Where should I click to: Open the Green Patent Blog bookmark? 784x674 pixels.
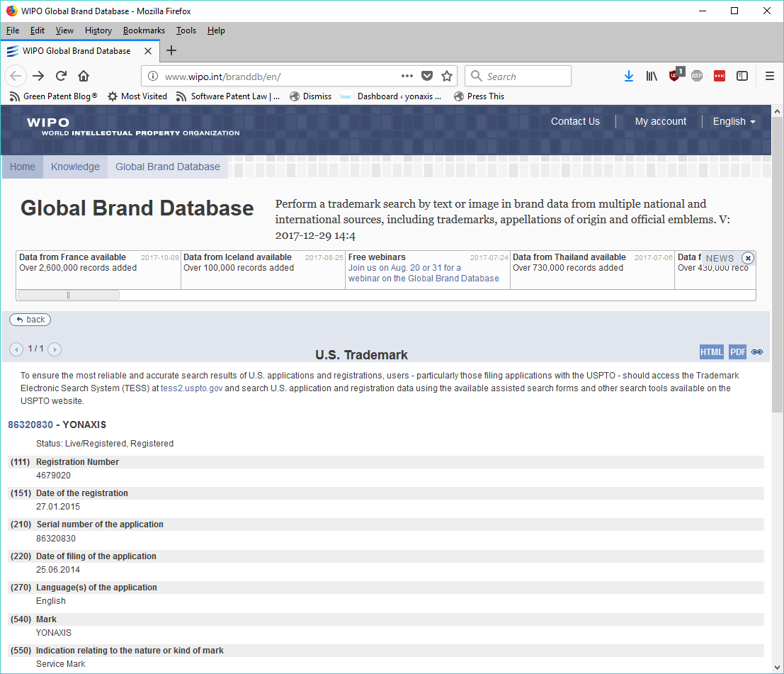pyautogui.click(x=54, y=96)
